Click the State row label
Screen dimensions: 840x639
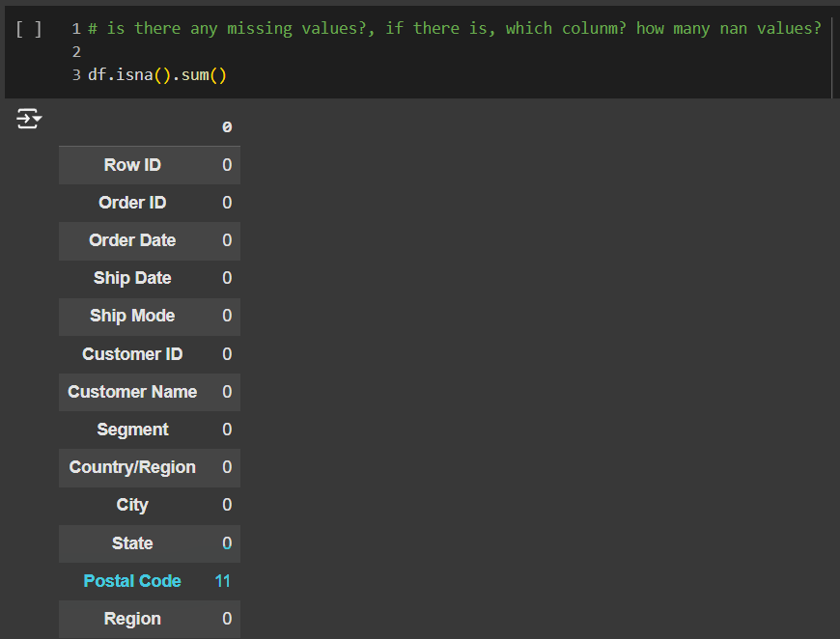(132, 543)
